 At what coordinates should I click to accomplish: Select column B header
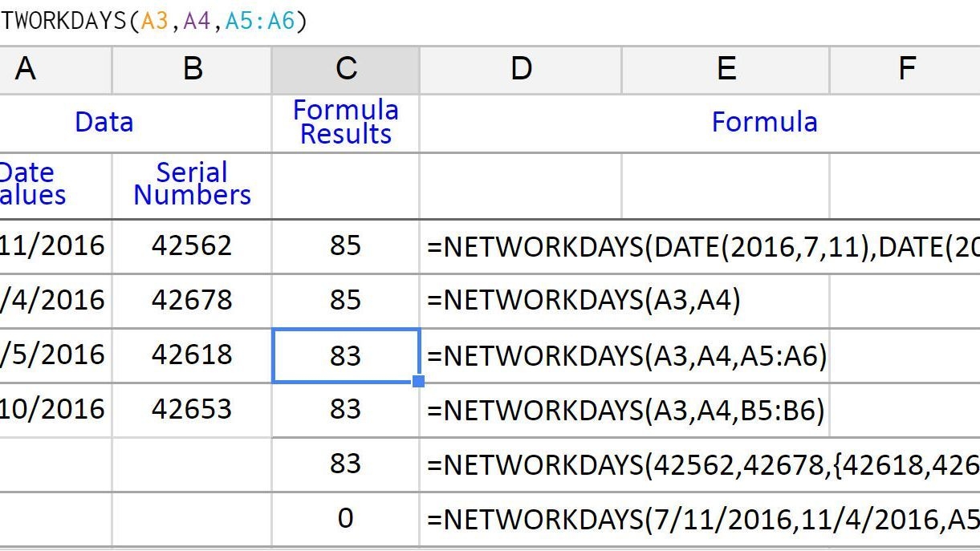pyautogui.click(x=192, y=70)
